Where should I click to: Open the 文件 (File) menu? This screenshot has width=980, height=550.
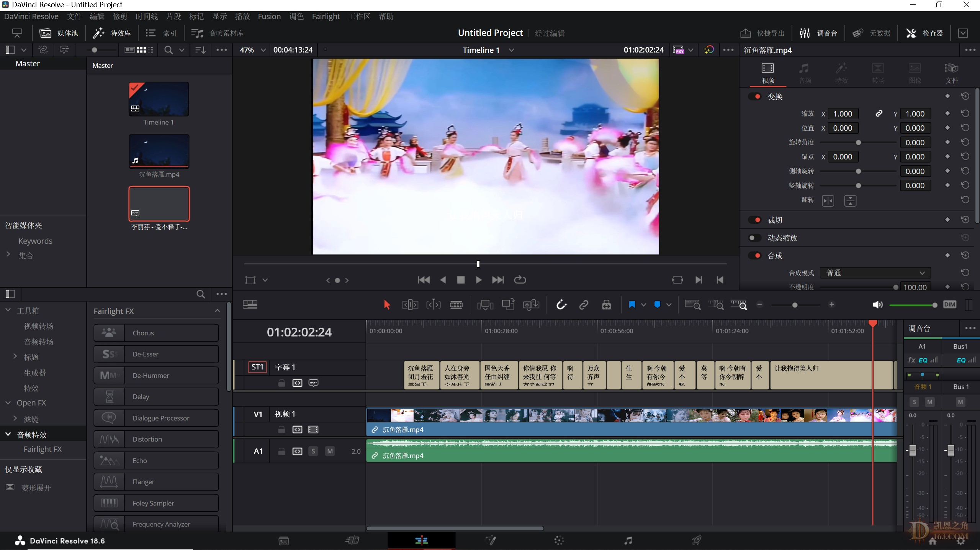[74, 16]
